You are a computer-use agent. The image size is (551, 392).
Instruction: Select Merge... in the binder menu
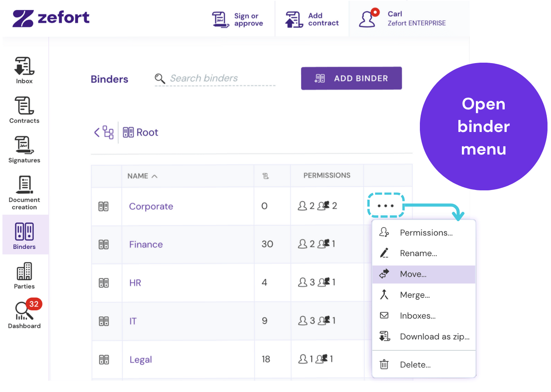pos(424,295)
